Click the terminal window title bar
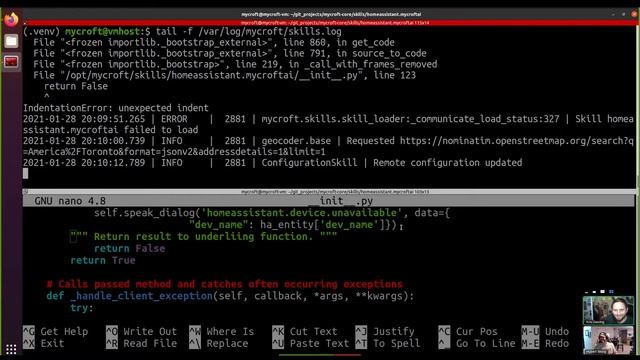 (x=331, y=14)
